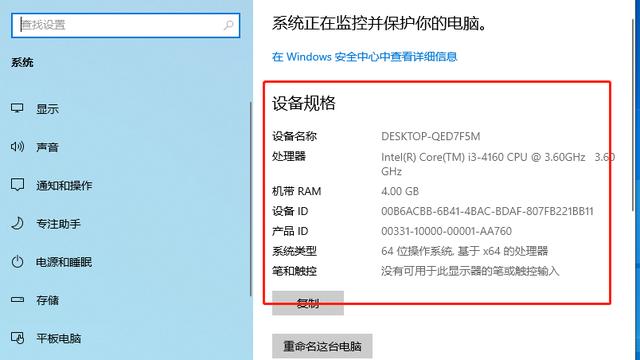640x360 pixels.
Task: Open 平板电脑 settings
Action: 58,338
